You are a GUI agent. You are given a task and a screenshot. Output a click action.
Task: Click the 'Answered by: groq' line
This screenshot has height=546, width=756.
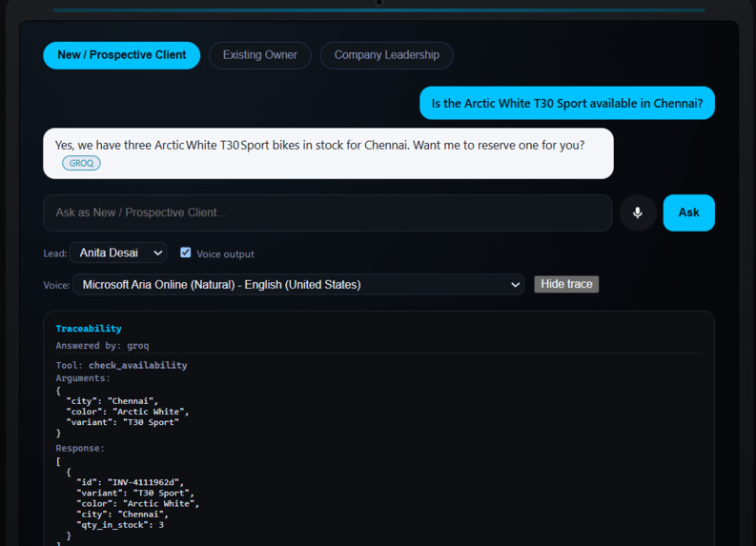[x=102, y=346]
